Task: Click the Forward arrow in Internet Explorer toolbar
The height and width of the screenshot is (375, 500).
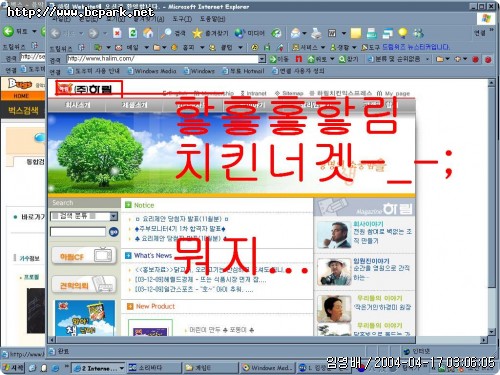Action: coord(93,33)
